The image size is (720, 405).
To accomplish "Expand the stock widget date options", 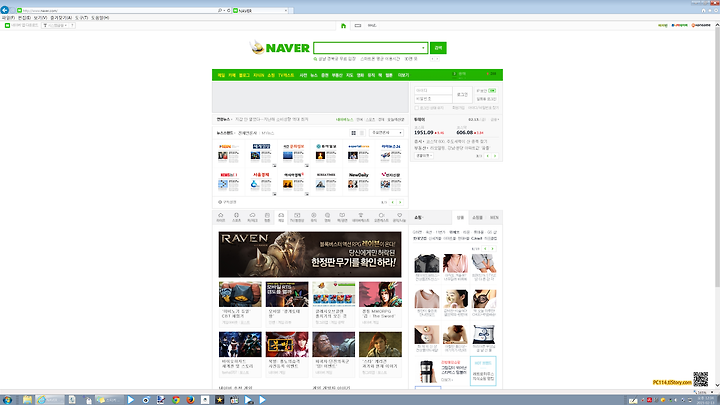I will coord(495,119).
